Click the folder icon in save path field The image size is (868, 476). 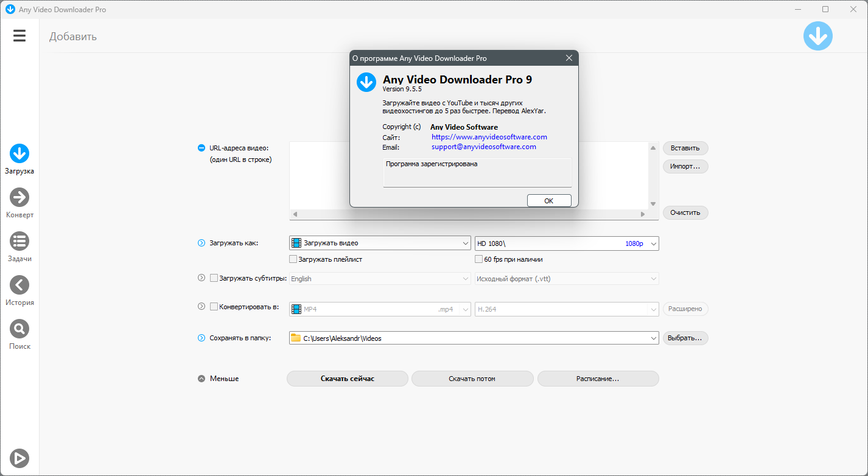pos(296,338)
